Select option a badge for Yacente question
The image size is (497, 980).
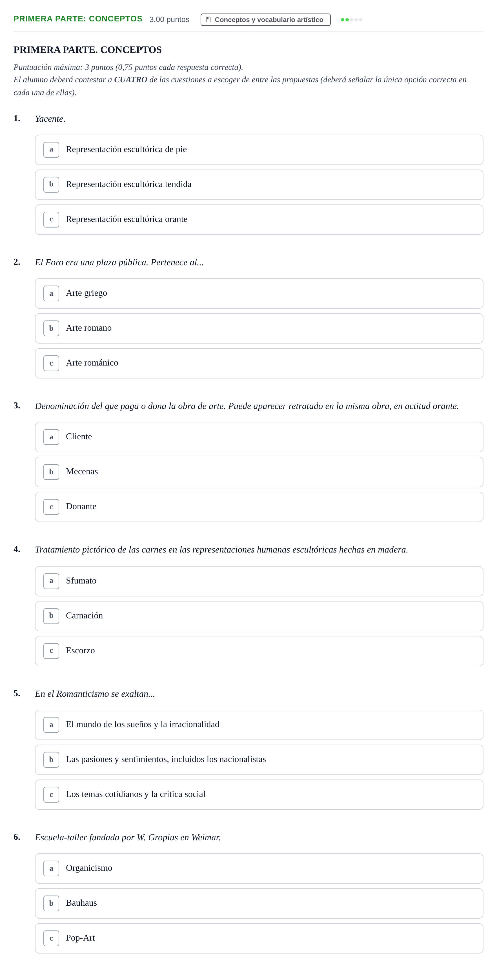(51, 150)
